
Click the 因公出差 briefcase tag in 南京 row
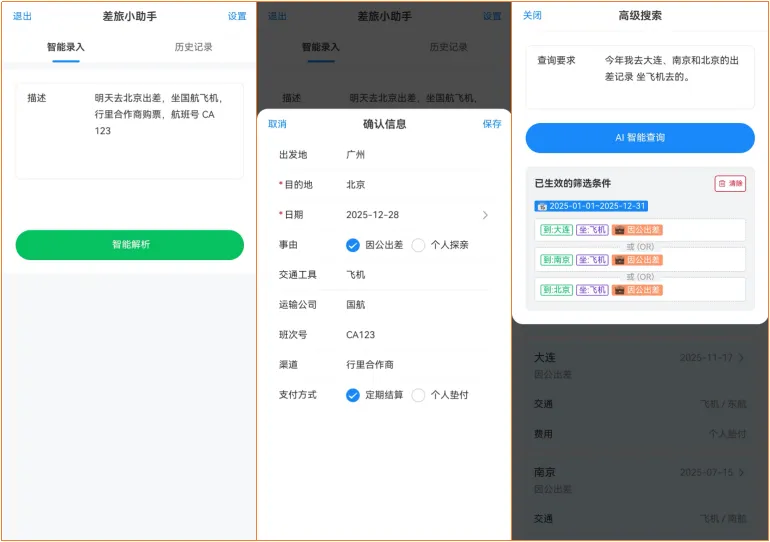[637, 260]
